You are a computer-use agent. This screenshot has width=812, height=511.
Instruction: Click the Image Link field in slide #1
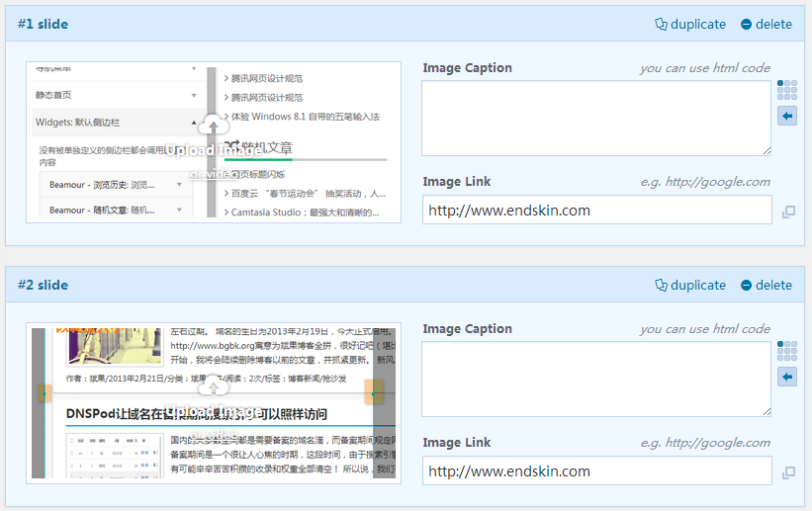pyautogui.click(x=596, y=210)
